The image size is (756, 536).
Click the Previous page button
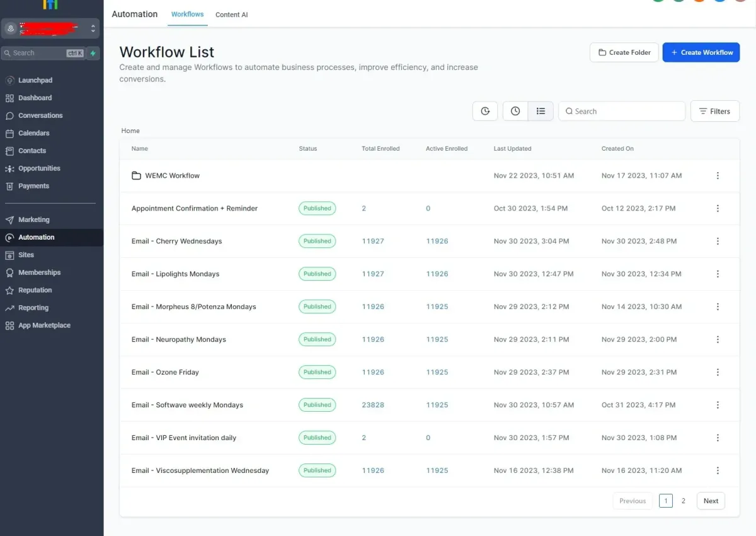click(633, 501)
